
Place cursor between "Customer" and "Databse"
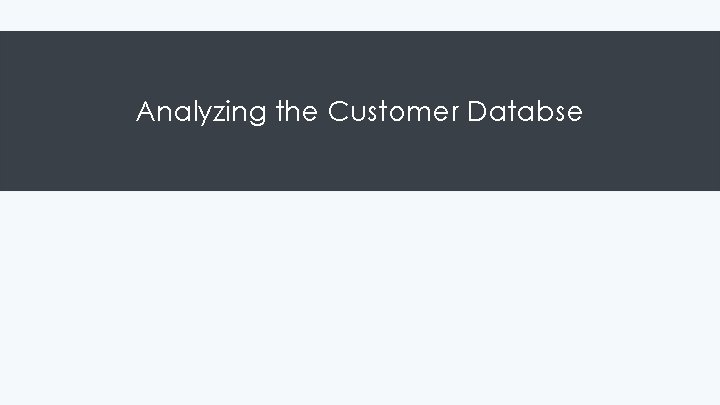pyautogui.click(x=463, y=112)
